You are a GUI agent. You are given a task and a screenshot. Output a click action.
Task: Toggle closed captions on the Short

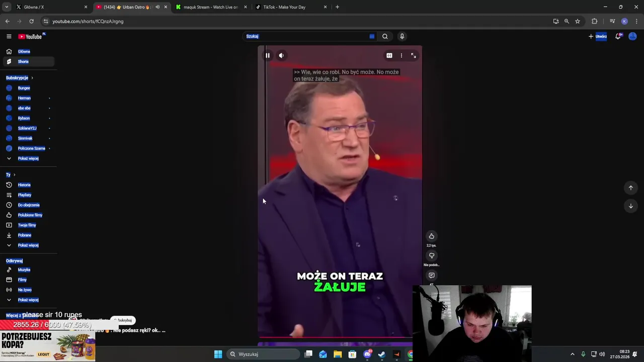click(x=389, y=55)
